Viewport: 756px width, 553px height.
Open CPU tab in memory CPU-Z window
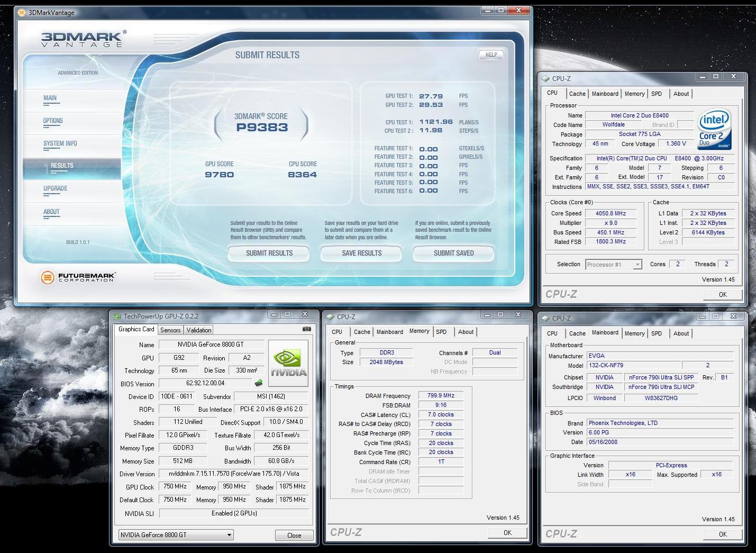pos(337,332)
